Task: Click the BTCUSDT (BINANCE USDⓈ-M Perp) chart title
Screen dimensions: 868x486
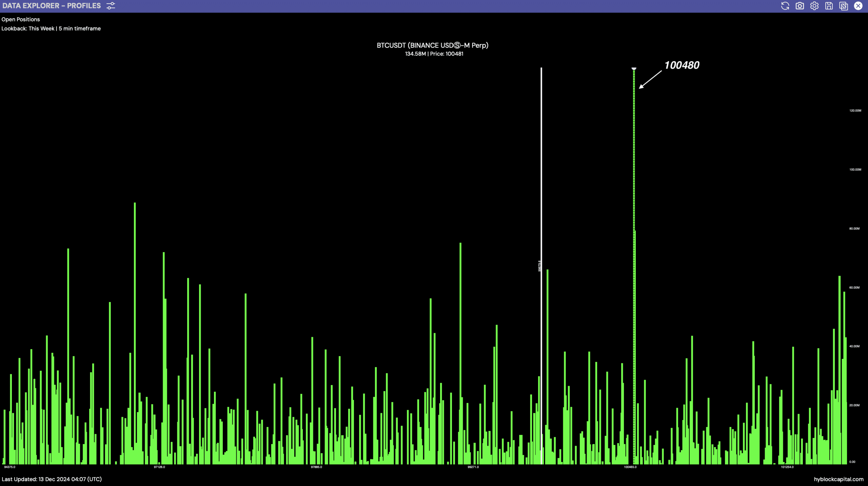Action: point(432,45)
